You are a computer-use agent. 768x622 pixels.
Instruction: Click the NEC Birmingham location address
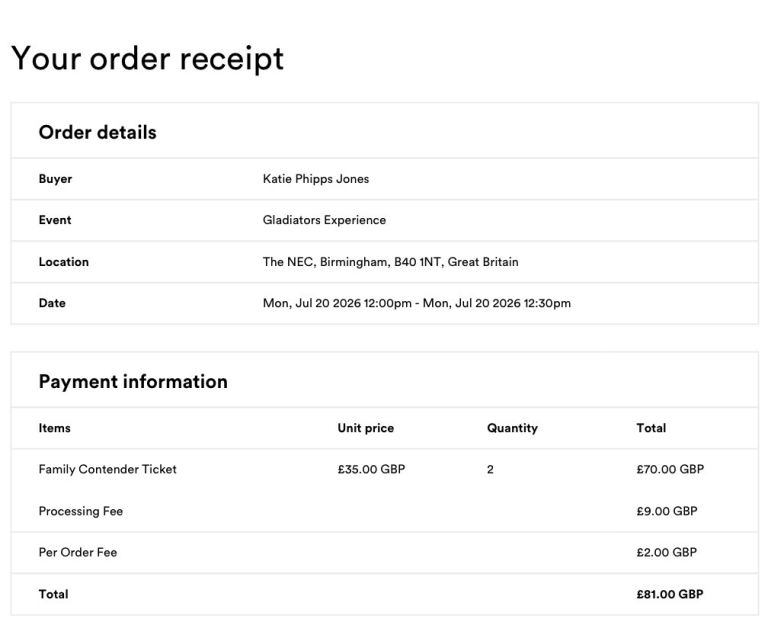click(x=390, y=262)
